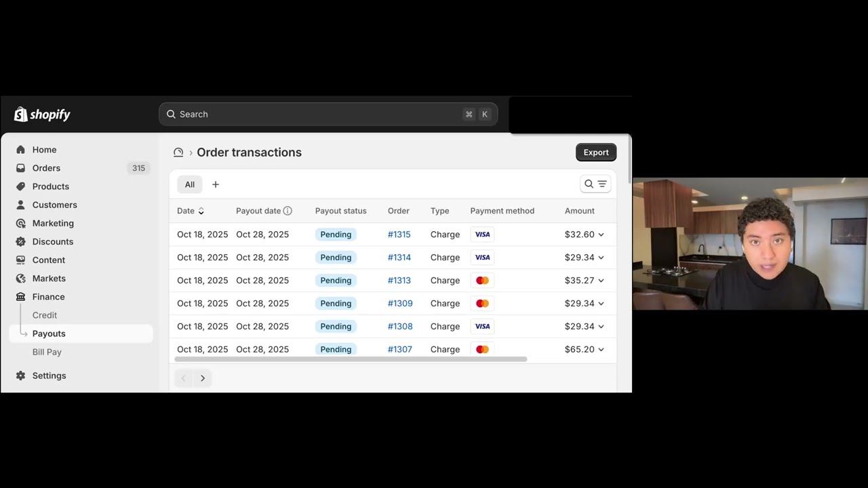This screenshot has width=868, height=488.
Task: Focus the top Search field
Action: [328, 115]
